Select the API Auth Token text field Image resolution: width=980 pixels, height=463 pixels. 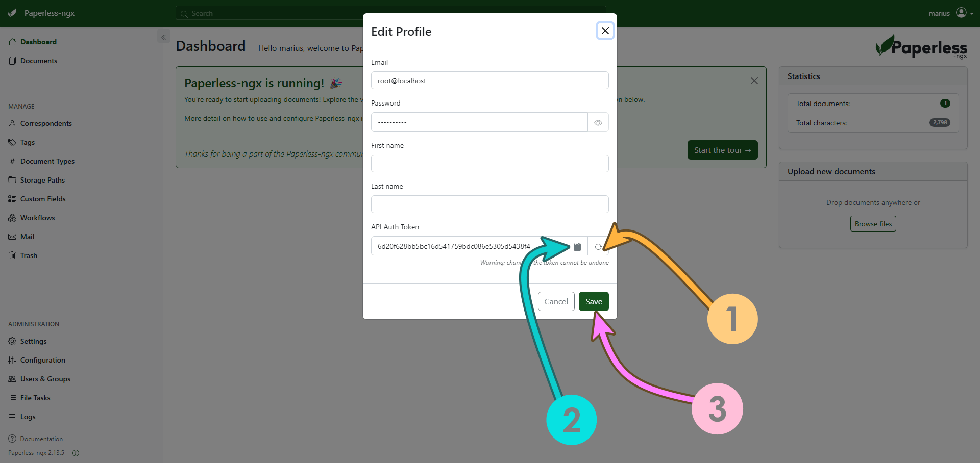click(469, 246)
